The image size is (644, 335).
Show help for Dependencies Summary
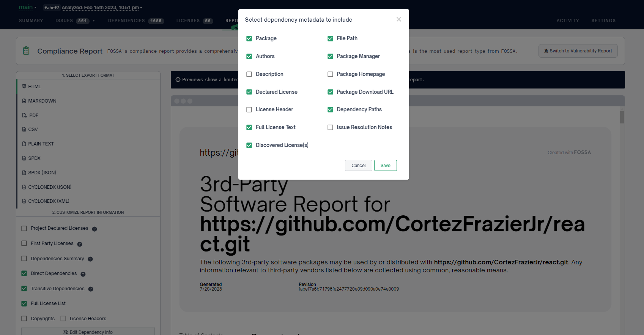tap(90, 259)
